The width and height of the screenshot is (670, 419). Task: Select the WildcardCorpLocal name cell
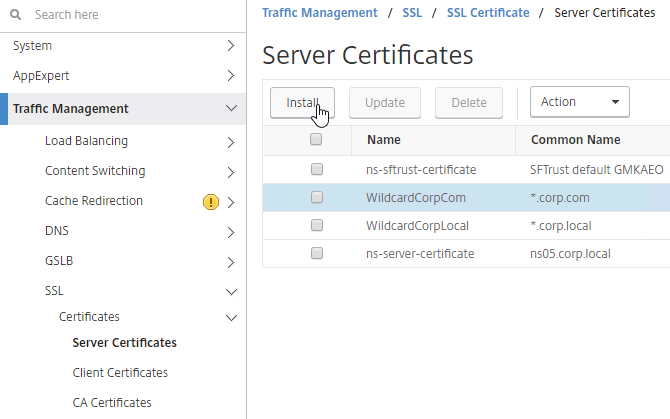(x=417, y=226)
